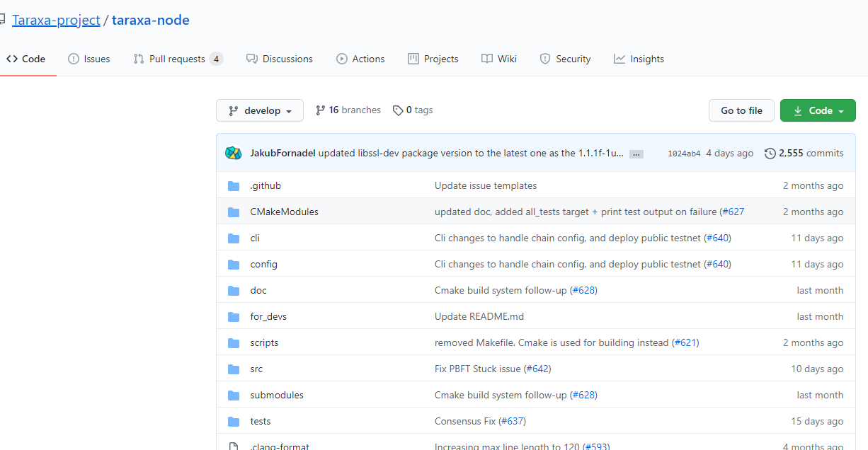Open the 'removed Makefile' commit message
Viewport: 868px width, 450px height.
tap(552, 342)
